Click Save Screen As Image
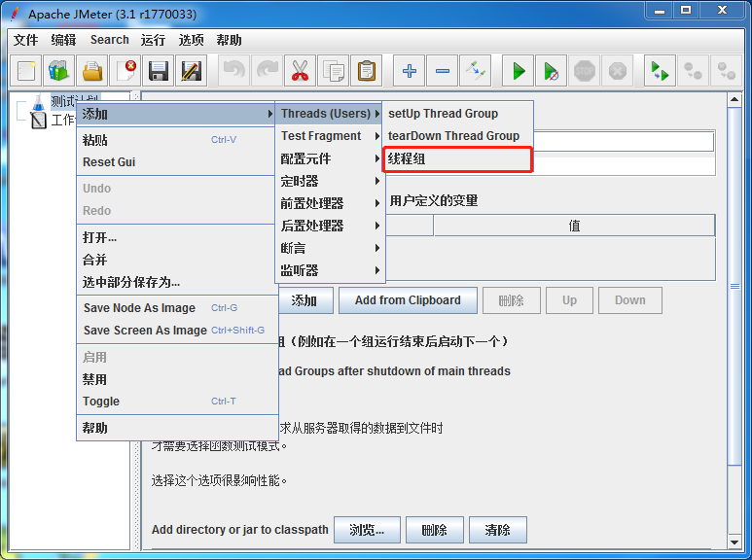The width and height of the screenshot is (752, 560). click(x=176, y=330)
